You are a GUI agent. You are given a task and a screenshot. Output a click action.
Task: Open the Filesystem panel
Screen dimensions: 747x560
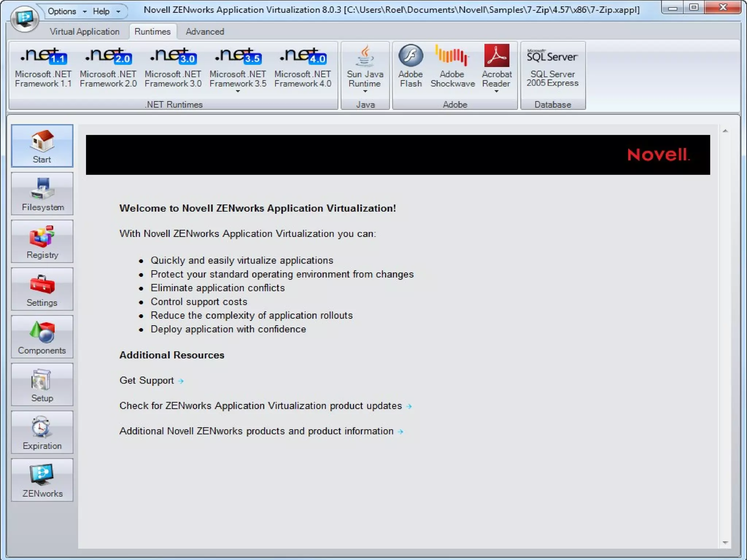(42, 194)
